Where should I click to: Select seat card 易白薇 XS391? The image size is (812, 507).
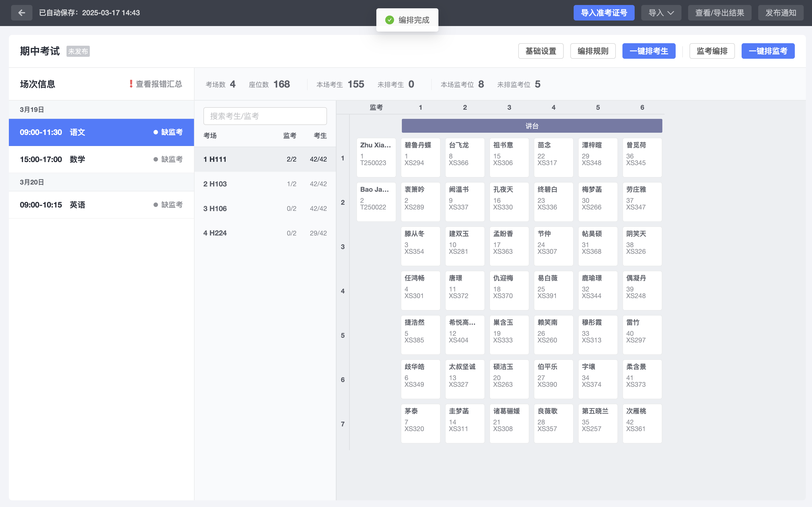pyautogui.click(x=553, y=290)
